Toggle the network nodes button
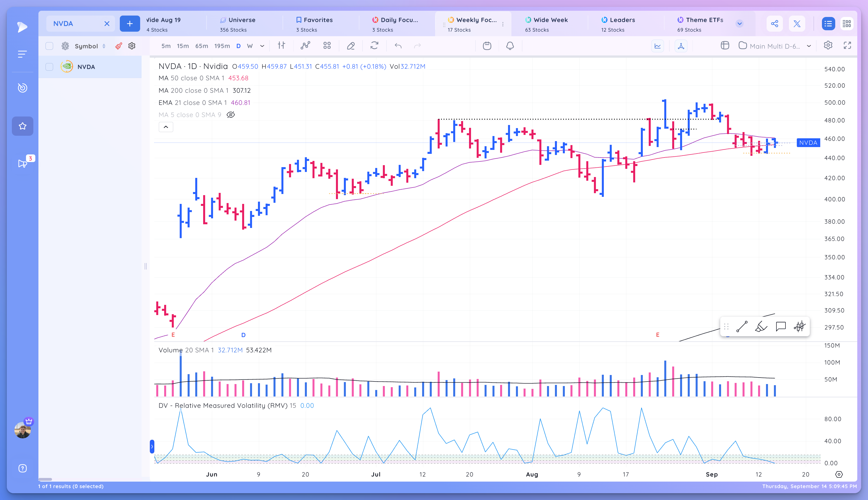Image resolution: width=868 pixels, height=500 pixels. click(681, 46)
